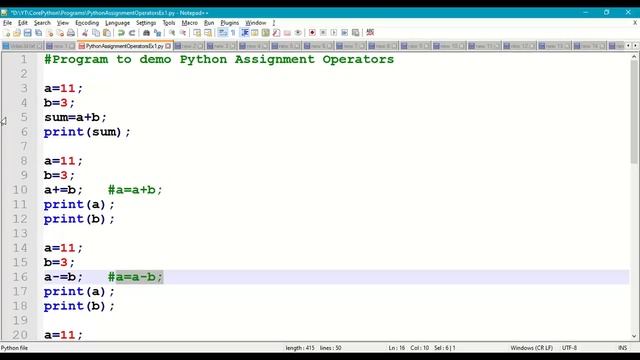Open the Edit menu
Image resolution: width=640 pixels, height=360 pixels.
click(22, 23)
